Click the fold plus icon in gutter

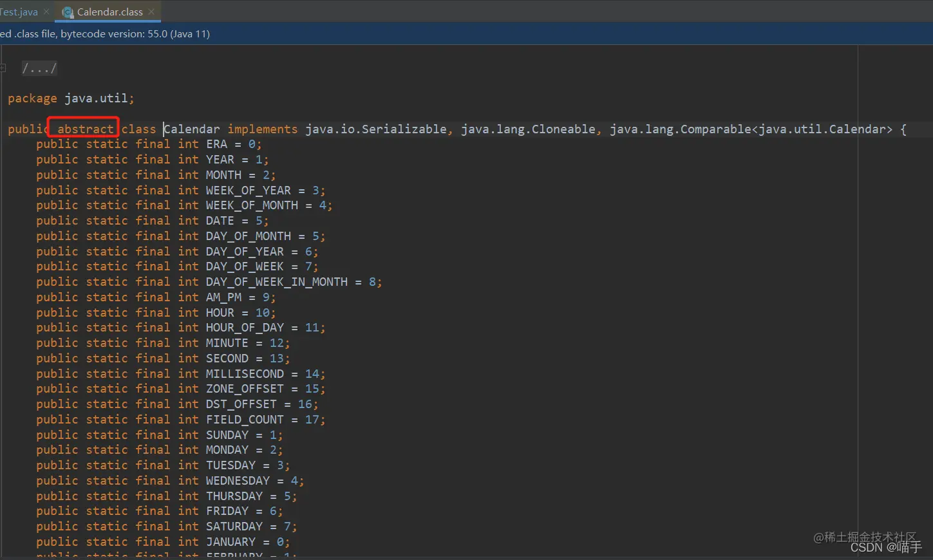(3, 68)
